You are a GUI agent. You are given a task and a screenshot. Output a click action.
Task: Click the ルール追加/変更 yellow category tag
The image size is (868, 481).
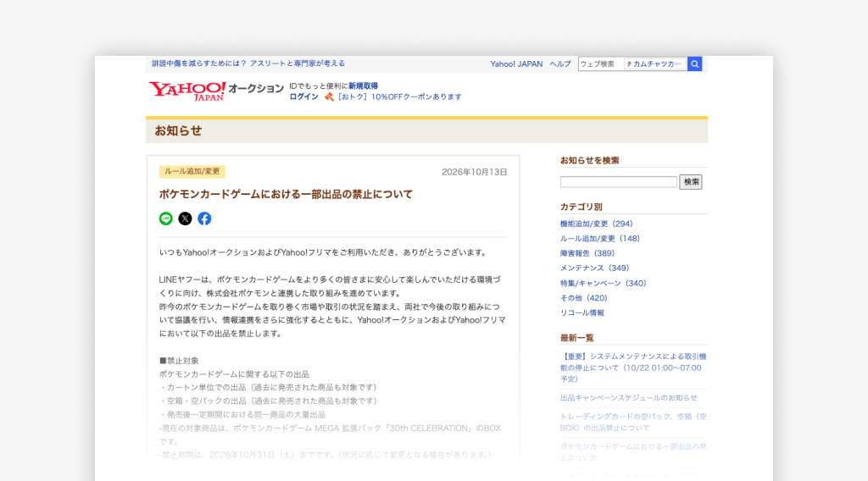(x=192, y=171)
